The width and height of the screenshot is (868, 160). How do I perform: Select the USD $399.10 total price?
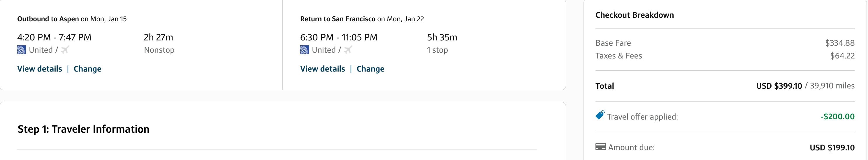(x=779, y=86)
